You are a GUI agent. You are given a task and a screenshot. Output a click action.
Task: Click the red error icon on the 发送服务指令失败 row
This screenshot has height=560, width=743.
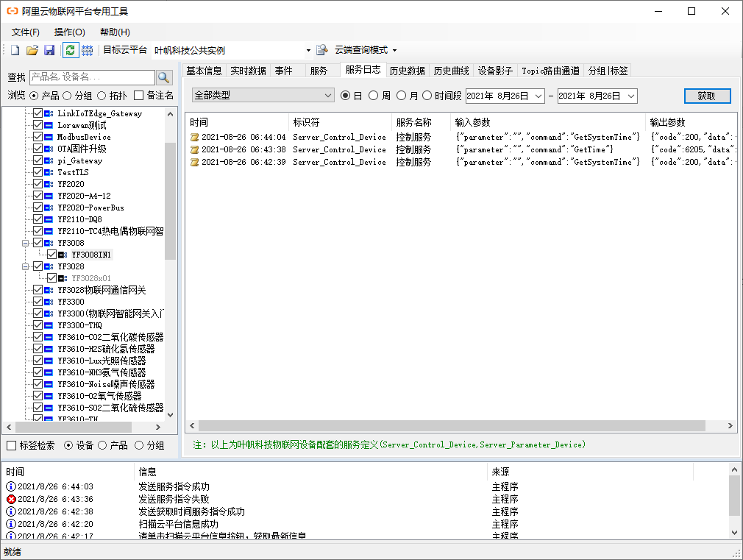10,500
